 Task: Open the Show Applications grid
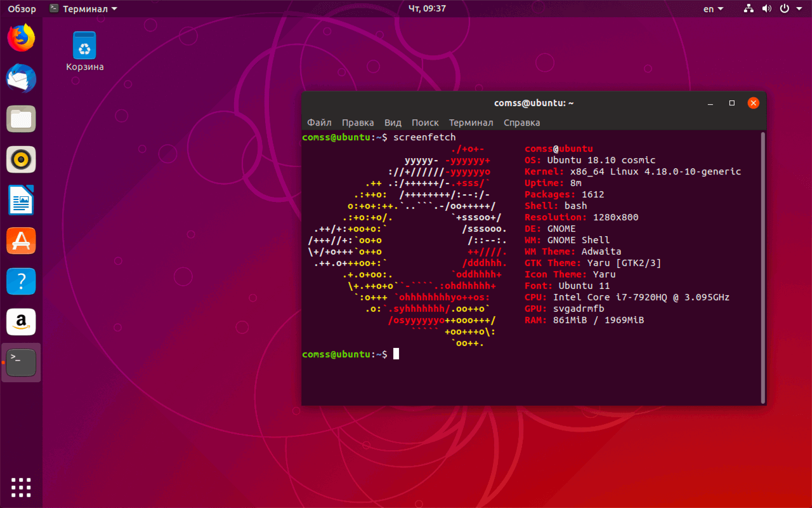[21, 487]
